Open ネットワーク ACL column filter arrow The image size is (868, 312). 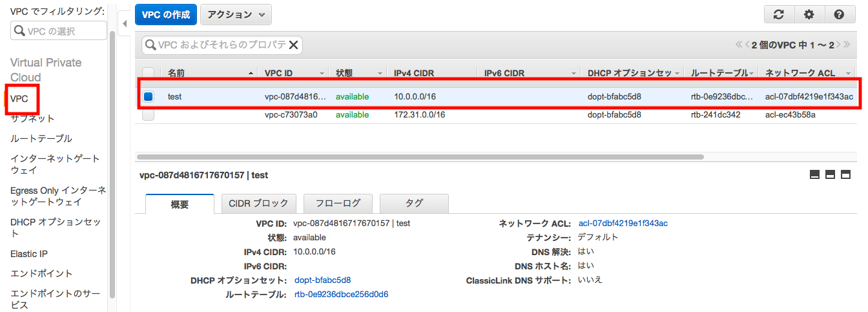point(848,74)
